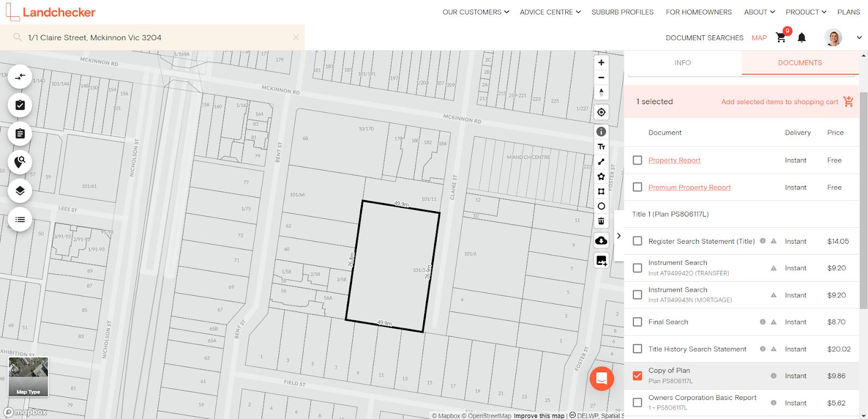868x419 pixels.
Task: Tick the Owners Corporation Basic Report checkbox
Action: (x=637, y=403)
